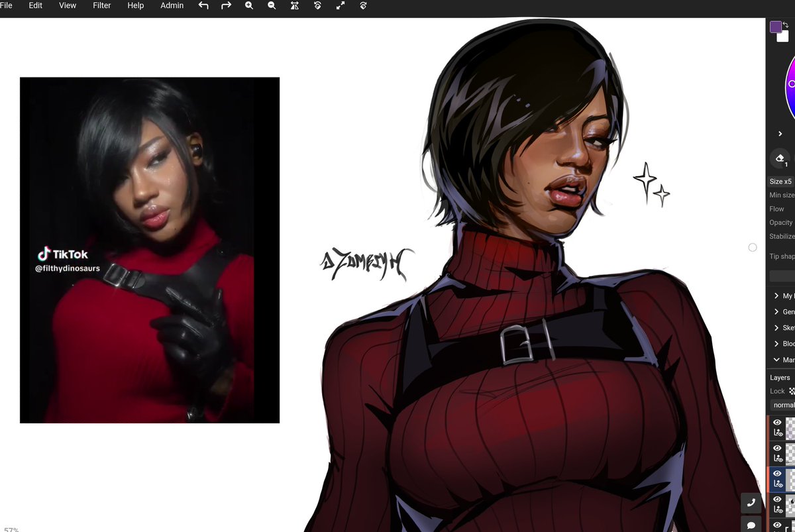Viewport: 795px width, 532px height.
Task: Hide the fifth layer at the panel bottom
Action: click(x=778, y=525)
